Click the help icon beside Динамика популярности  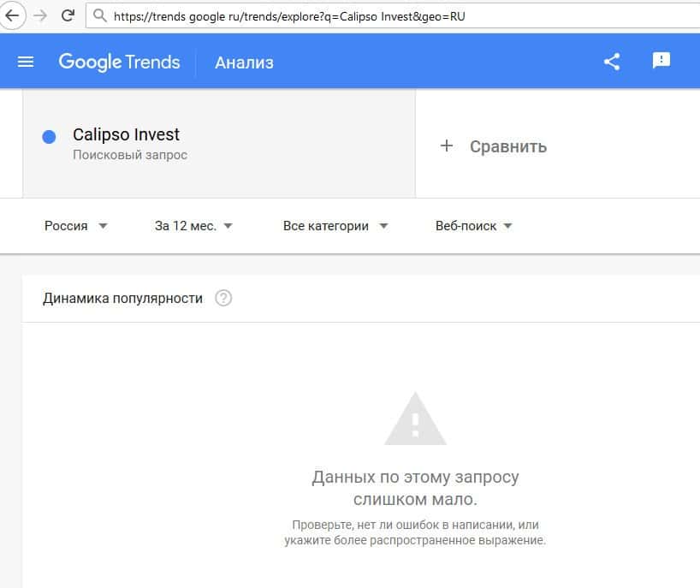pyautogui.click(x=223, y=299)
